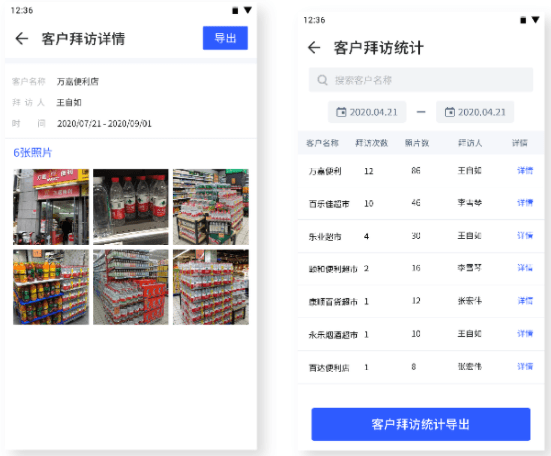Screen dimensions: 551x456
Task: Click the 6张照片 label
Action: [x=33, y=152]
